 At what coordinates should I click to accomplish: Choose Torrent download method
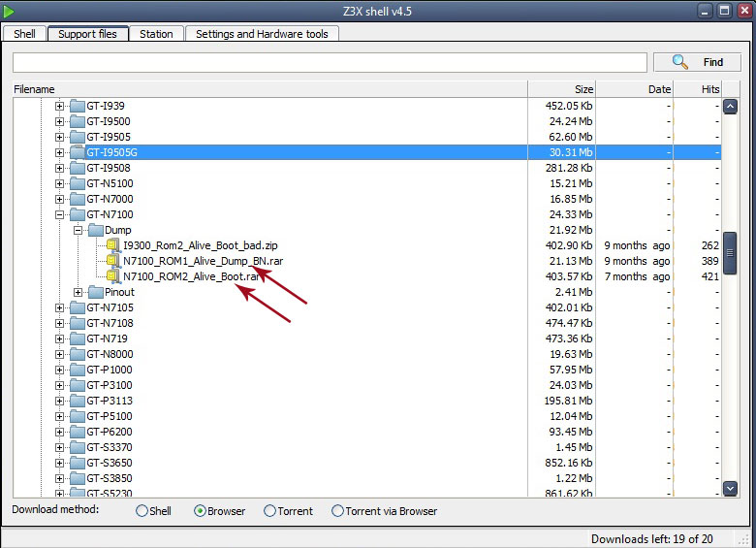coord(269,511)
